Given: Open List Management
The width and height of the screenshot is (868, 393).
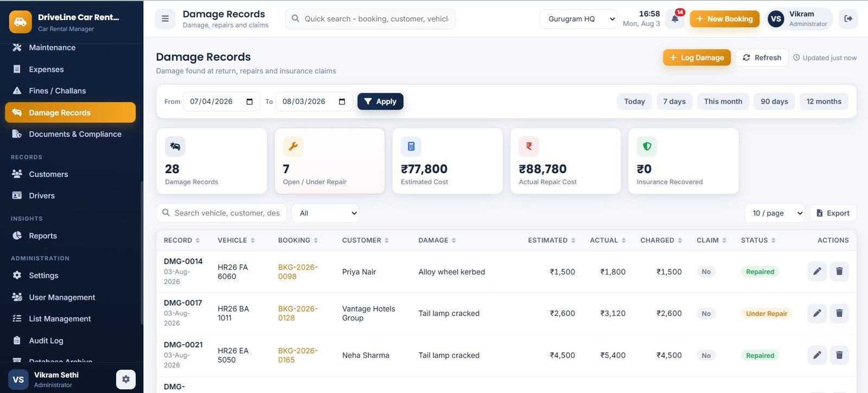Looking at the screenshot, I should pos(71,319).
